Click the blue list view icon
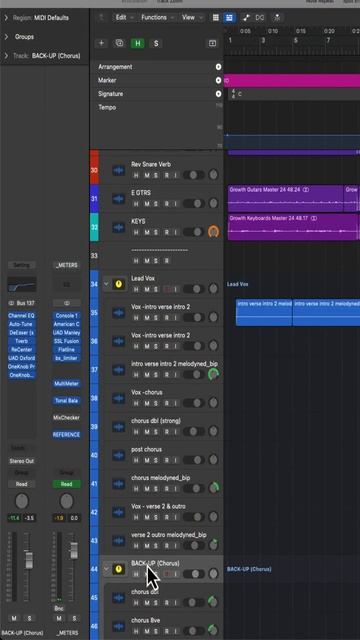The width and height of the screenshot is (360, 640). click(229, 18)
